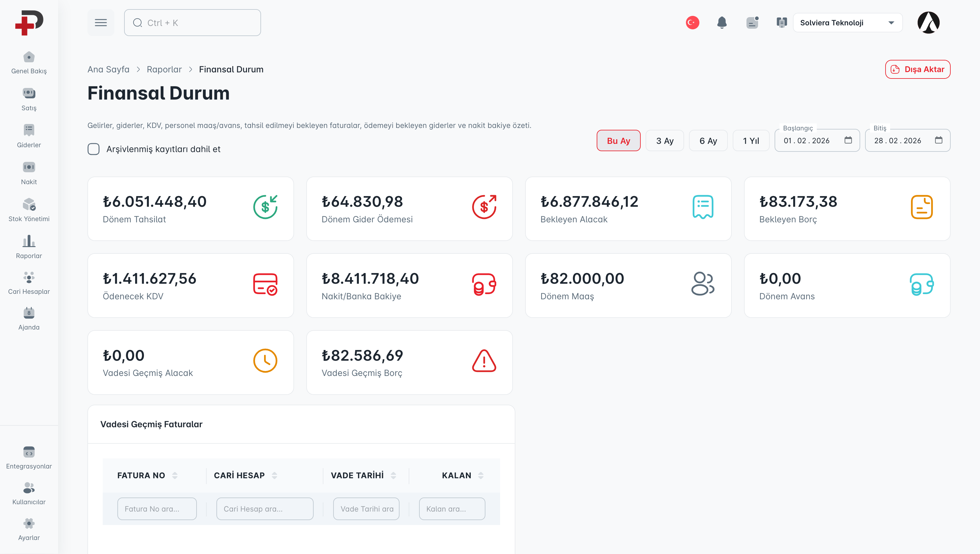The width and height of the screenshot is (980, 554).
Task: Enable Arşivlenmiş kayıtları dahil et checkbox
Action: 94,149
